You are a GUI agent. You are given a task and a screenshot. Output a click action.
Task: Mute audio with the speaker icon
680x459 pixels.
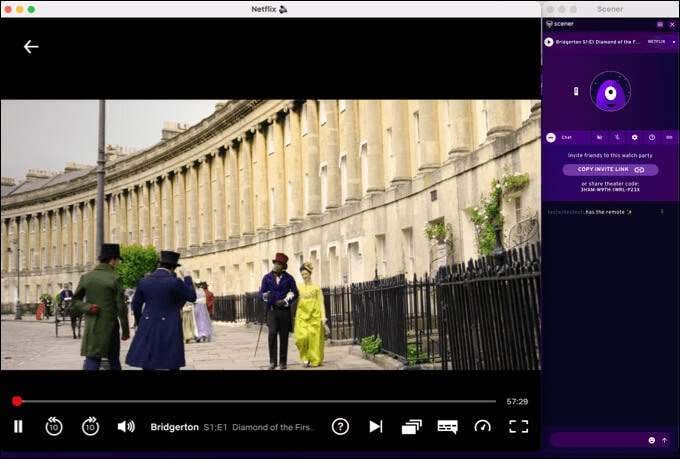126,426
